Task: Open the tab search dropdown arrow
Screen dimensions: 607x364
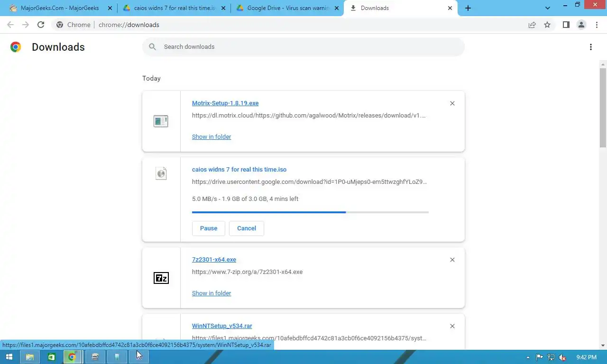Action: [x=548, y=8]
